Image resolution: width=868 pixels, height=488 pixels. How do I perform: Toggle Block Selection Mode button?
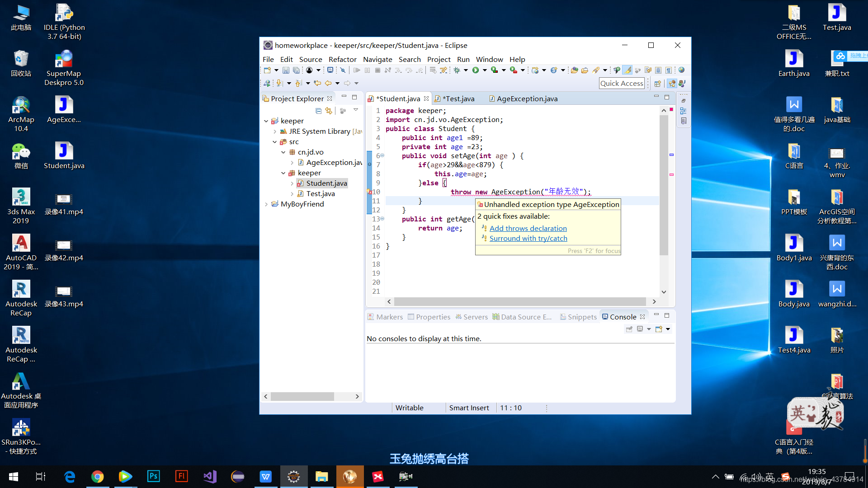pyautogui.click(x=658, y=70)
